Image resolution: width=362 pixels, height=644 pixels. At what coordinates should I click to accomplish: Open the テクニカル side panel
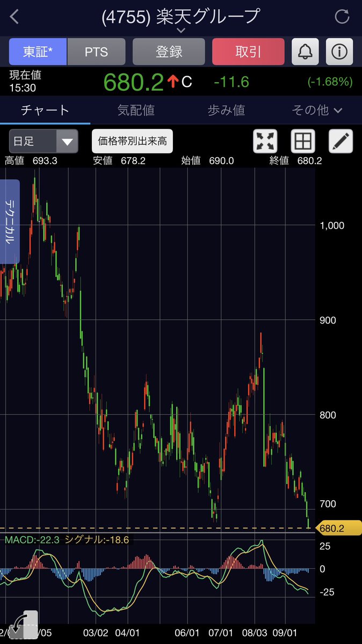(10, 222)
